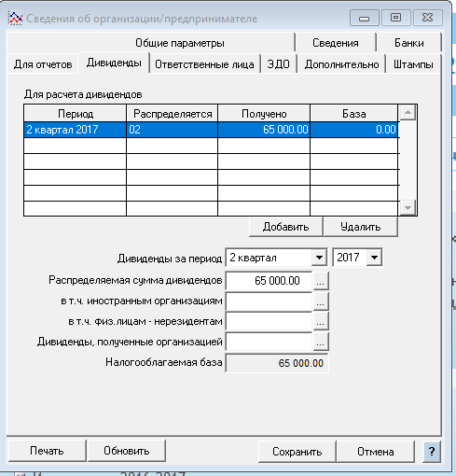The image size is (456, 476).
Task: Click the table scroll up arrow
Action: click(x=408, y=113)
